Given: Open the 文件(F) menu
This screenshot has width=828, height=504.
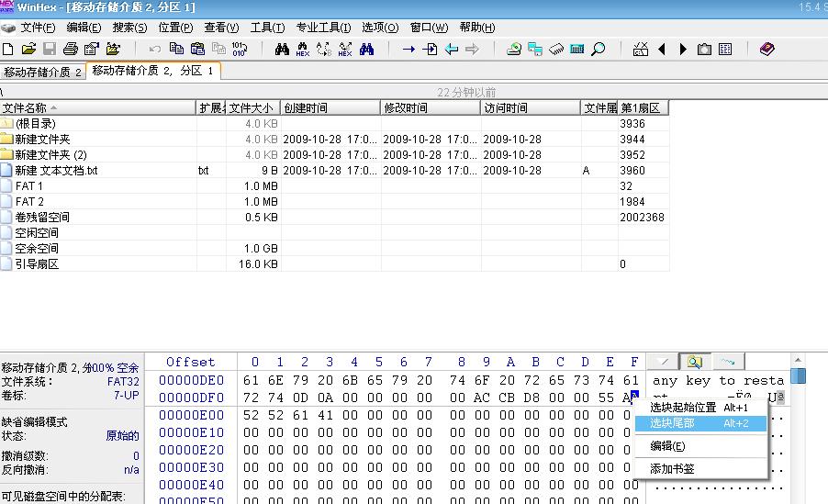Looking at the screenshot, I should [38, 28].
